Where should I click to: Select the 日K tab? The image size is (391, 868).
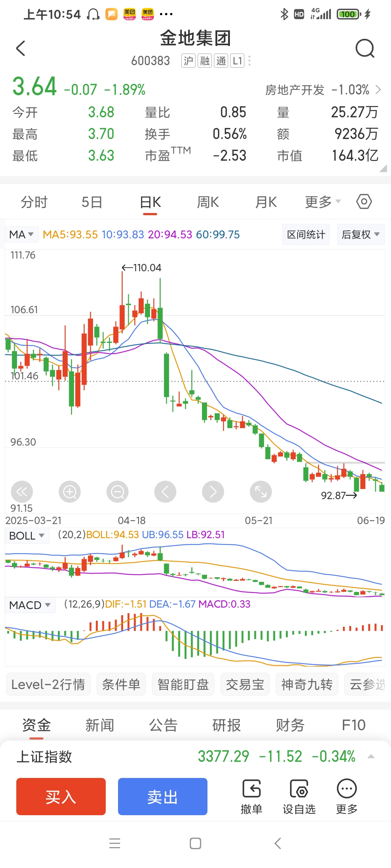[x=150, y=202]
